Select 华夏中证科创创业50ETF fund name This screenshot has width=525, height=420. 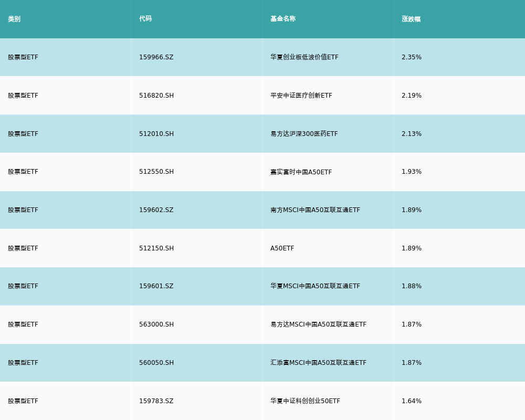point(305,401)
